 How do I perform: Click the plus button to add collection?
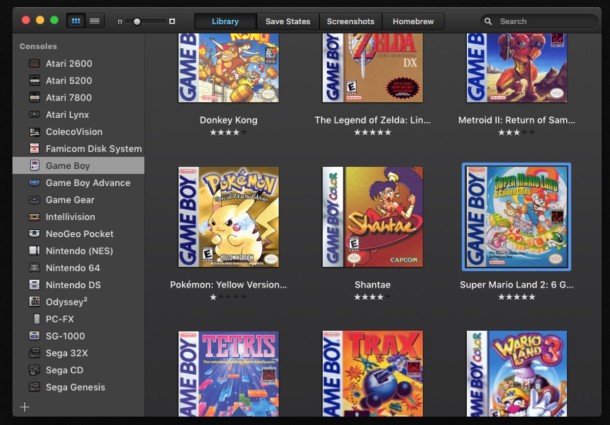click(x=25, y=407)
